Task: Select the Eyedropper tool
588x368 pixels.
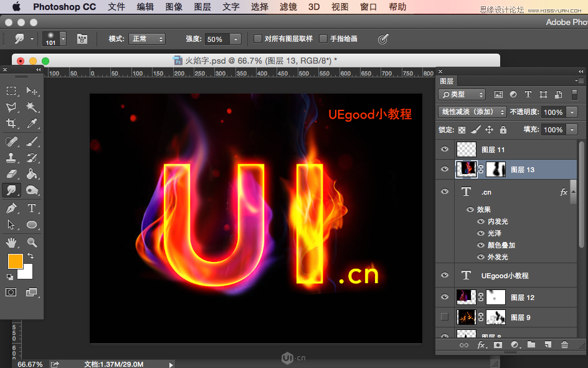Action: (32, 123)
